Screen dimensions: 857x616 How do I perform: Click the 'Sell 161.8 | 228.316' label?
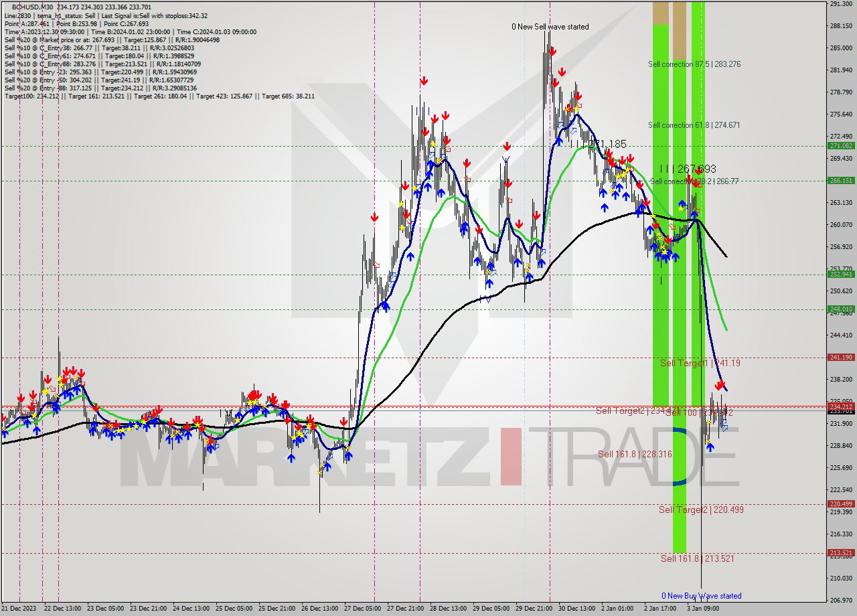coord(635,454)
